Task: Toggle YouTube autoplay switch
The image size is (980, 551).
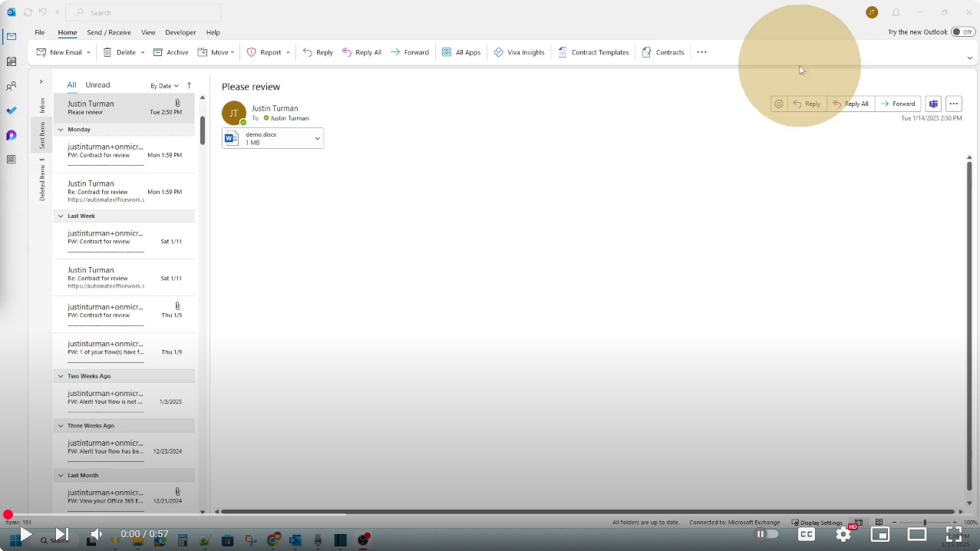Action: pos(767,534)
